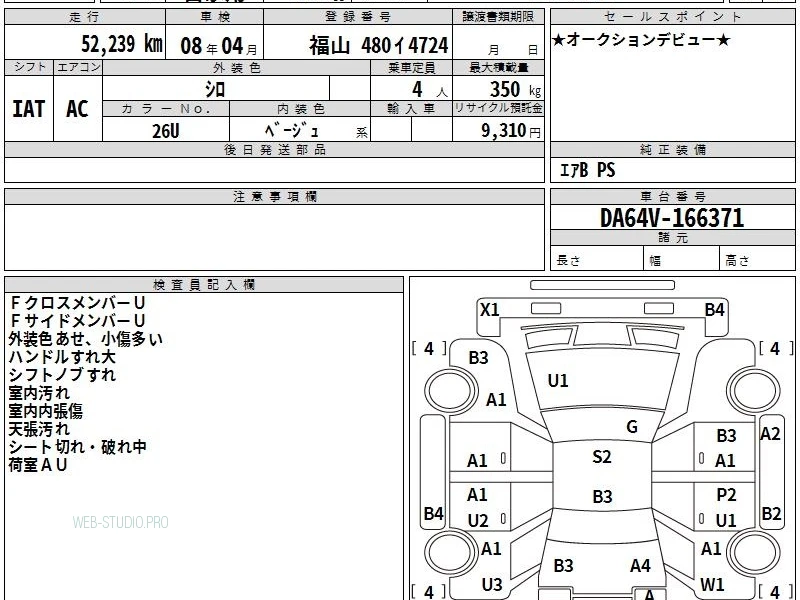Click the 輸入車 header
The width and height of the screenshot is (800, 600).
[x=411, y=109]
